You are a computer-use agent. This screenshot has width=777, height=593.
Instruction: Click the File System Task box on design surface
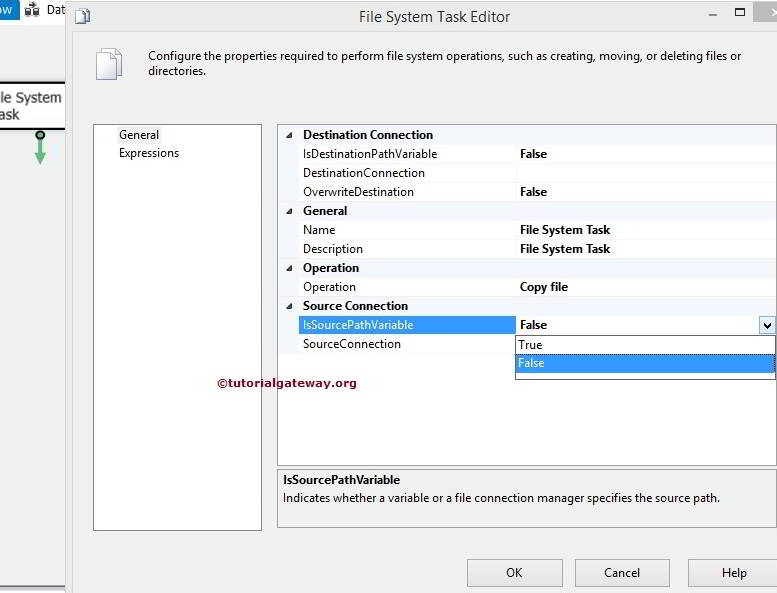31,106
